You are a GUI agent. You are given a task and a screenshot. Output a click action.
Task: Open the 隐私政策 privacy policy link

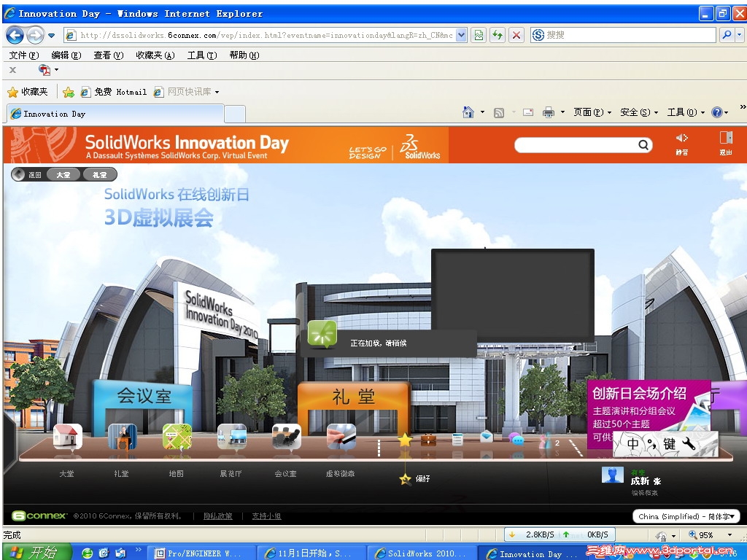point(217,516)
